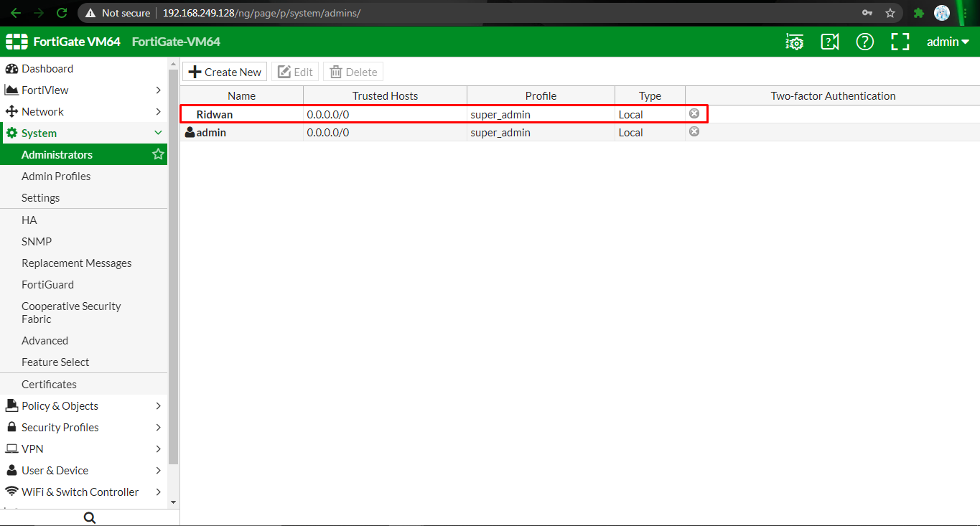
Task: Toggle fullscreen mode with bracket icon
Action: [900, 42]
